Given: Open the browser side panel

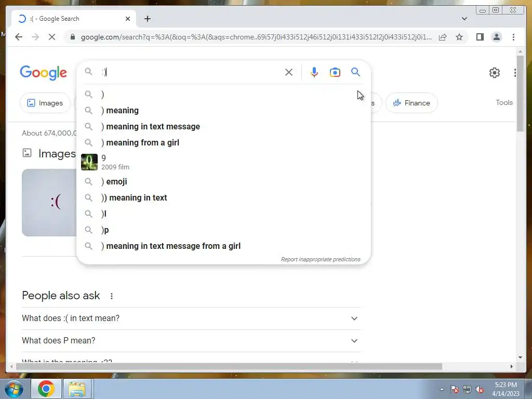Looking at the screenshot, I should (480, 37).
